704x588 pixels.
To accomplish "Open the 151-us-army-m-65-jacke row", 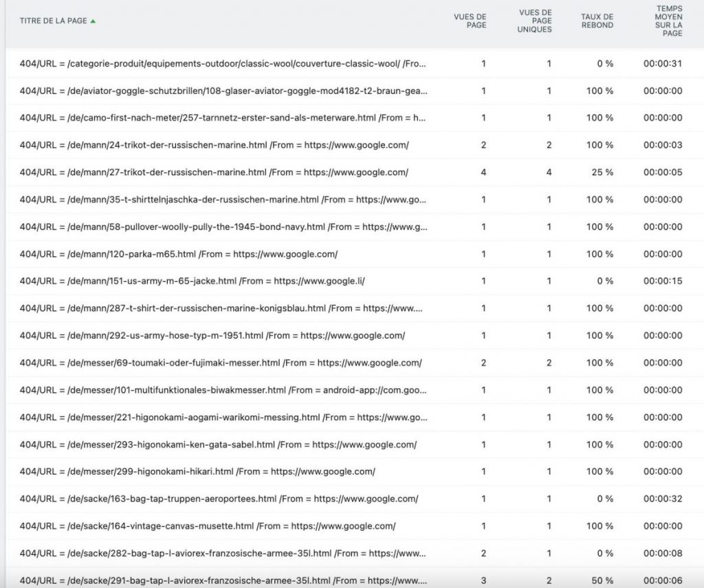I will (x=192, y=281).
